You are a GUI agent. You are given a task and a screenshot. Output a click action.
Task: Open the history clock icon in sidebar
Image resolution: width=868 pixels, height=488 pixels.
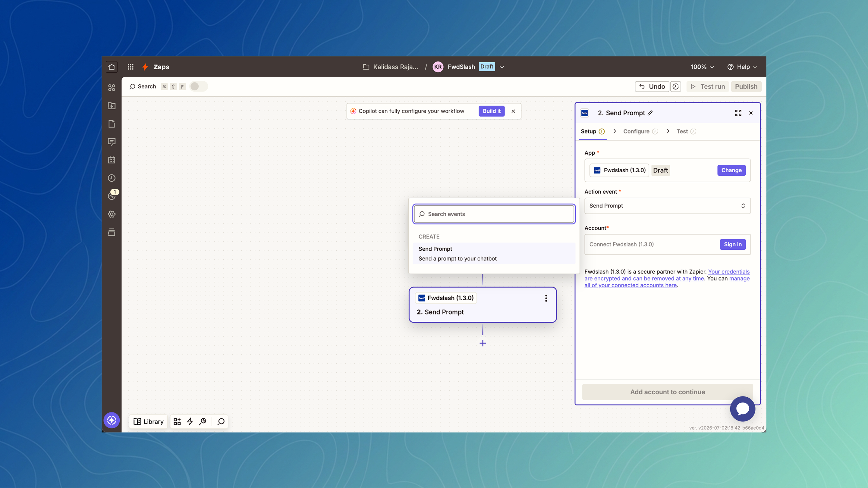[112, 178]
